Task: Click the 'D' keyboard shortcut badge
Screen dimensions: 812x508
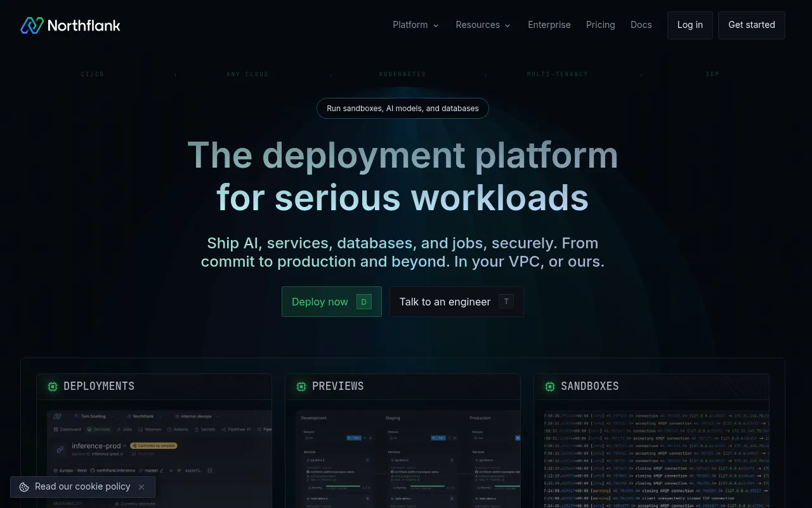Action: coord(364,302)
